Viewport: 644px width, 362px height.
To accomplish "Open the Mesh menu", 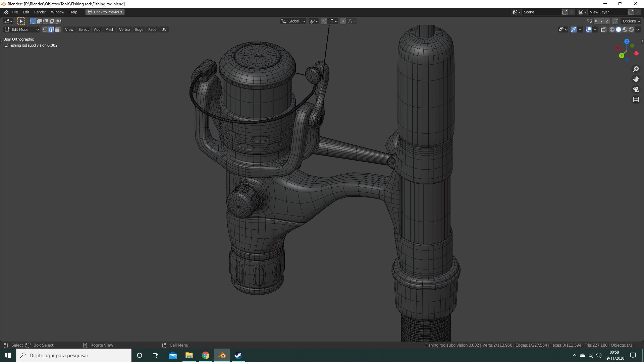I will pos(110,29).
